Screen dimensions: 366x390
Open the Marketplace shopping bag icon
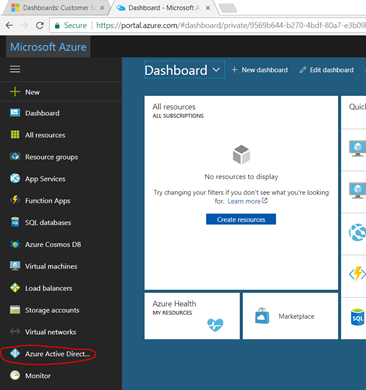pos(262,316)
